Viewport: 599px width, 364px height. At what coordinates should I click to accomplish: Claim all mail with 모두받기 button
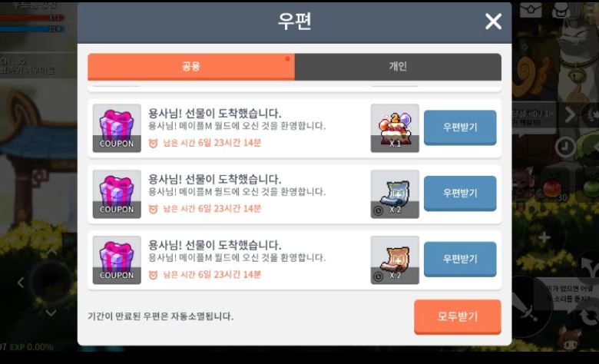[457, 316]
